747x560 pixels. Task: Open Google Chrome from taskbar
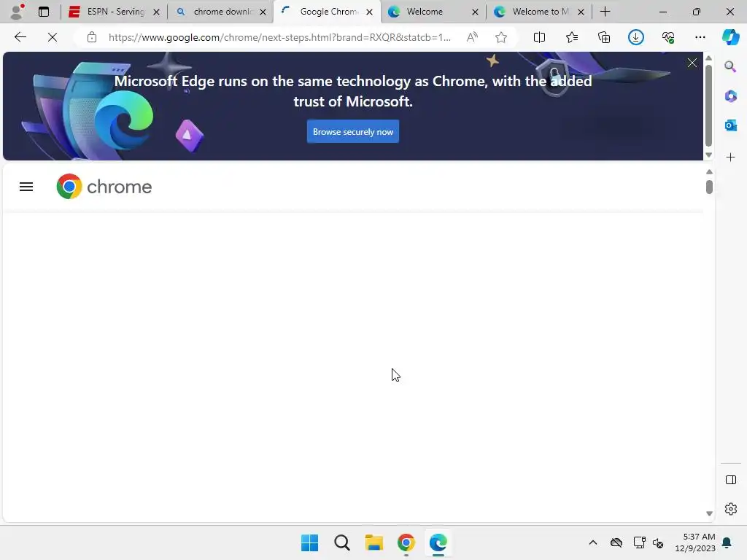(406, 542)
